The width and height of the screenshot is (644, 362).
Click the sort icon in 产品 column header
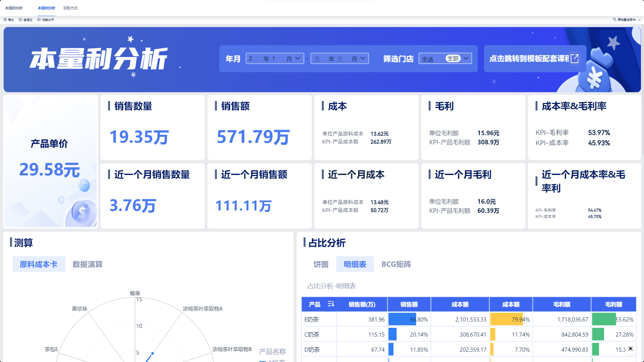coord(331,304)
